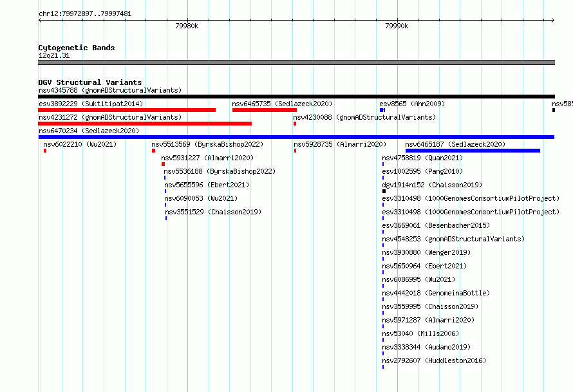Open variant esv3892229 (Suktitipat2014) label
This screenshot has height=392, width=573.
[x=91, y=104]
